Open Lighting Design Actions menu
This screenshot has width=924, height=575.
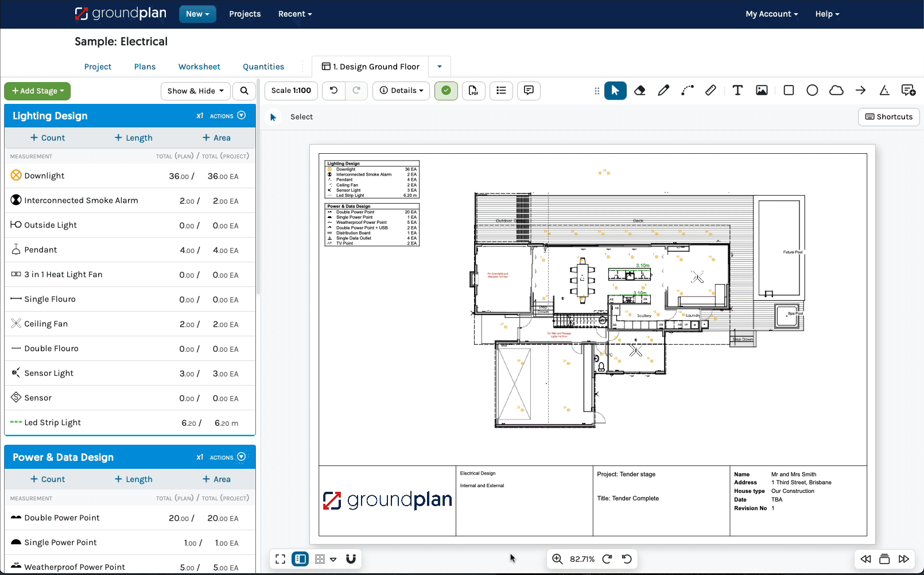coord(228,116)
